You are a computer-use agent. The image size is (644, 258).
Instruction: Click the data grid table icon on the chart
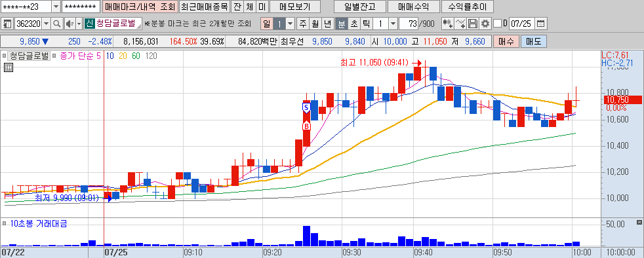[x=8, y=68]
